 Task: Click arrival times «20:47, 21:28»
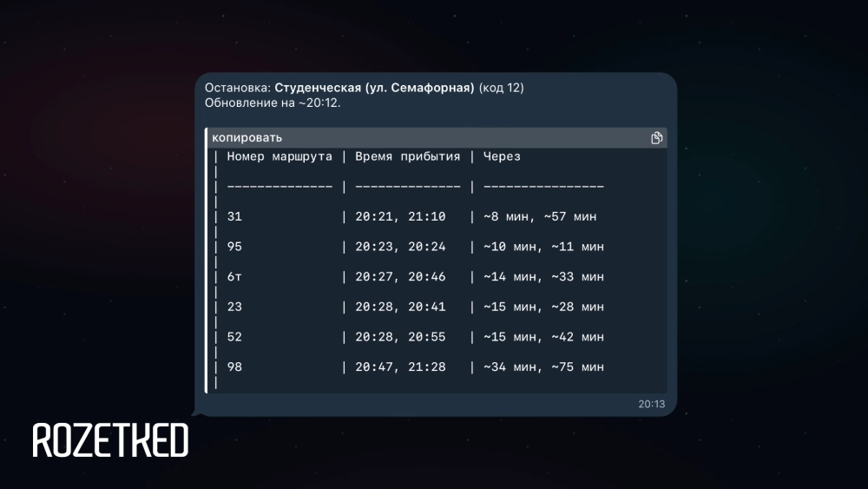400,367
